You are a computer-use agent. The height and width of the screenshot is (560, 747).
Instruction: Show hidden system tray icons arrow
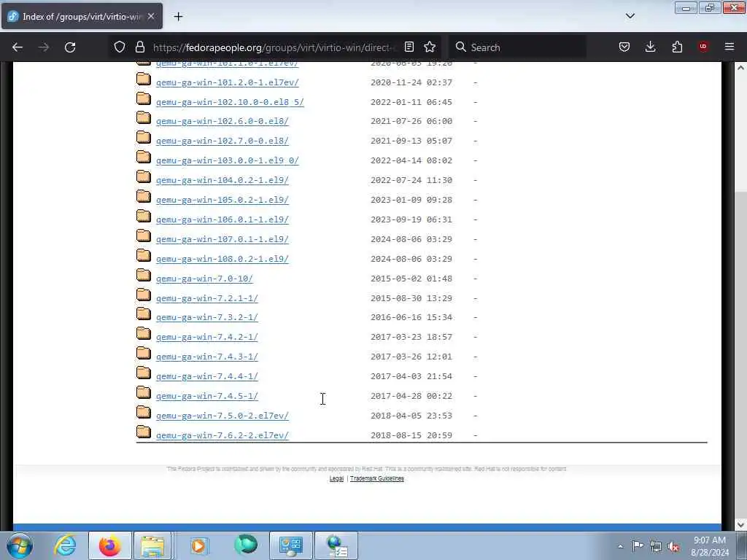(620, 546)
